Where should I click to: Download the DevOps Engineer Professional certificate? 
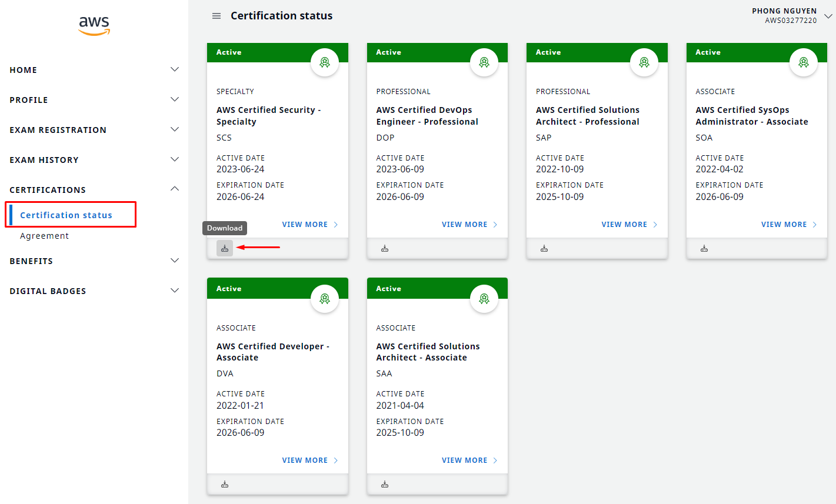[x=385, y=249]
